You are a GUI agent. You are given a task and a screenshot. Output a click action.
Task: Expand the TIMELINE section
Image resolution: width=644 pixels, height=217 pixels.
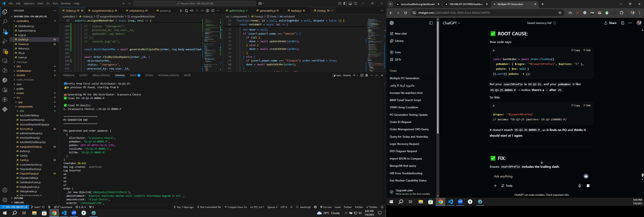click(34, 203)
